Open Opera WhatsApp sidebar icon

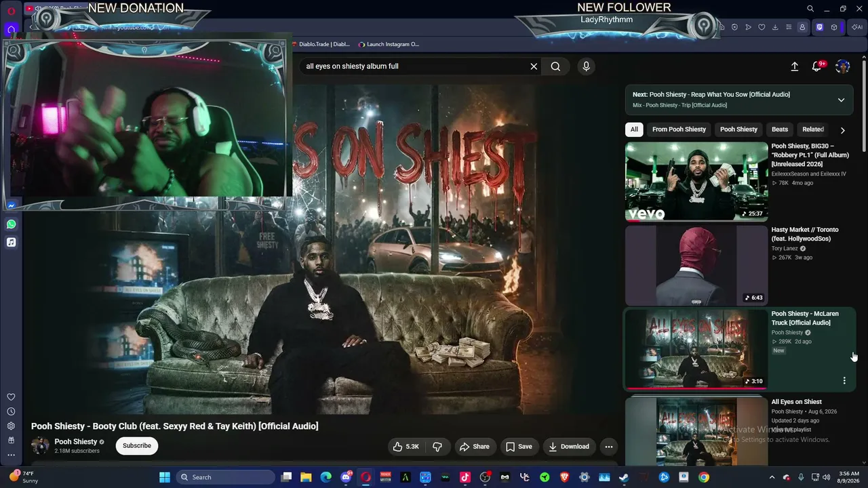click(11, 224)
